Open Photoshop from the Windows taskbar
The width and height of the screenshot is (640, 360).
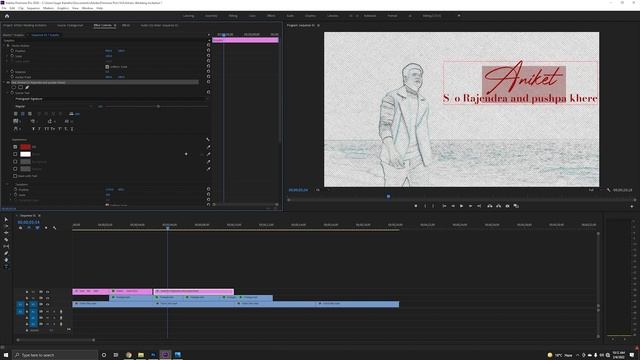153,355
